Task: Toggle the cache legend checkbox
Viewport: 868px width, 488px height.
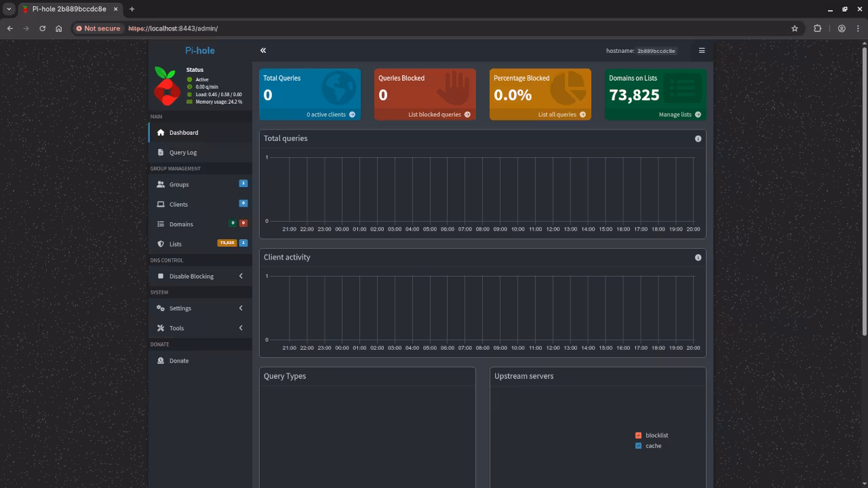Action: point(638,446)
